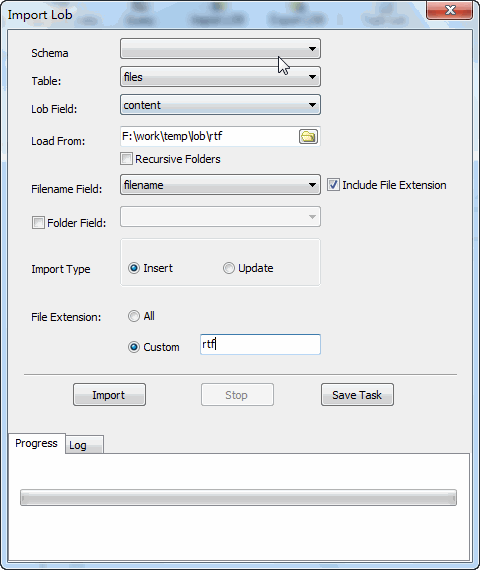Click the disabled Folder Field dropdown

[220, 217]
